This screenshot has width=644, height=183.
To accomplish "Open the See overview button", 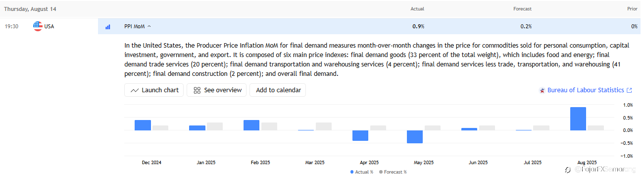I will click(216, 90).
